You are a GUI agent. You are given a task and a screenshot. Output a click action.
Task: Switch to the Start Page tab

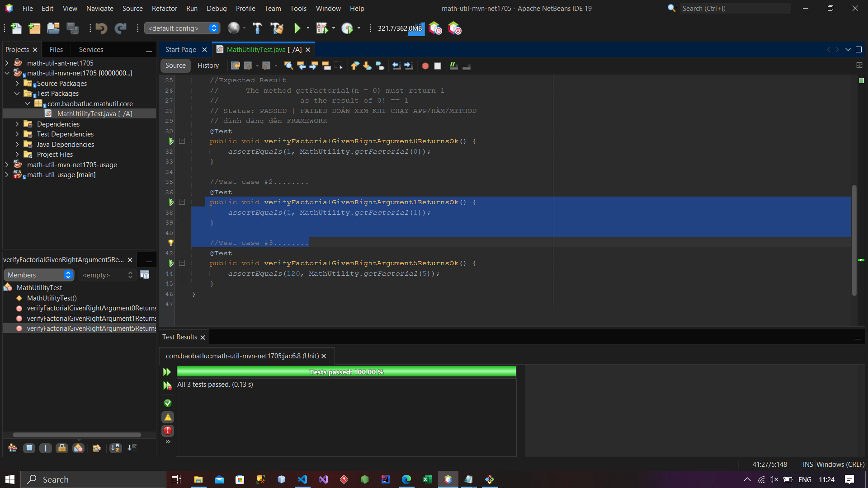tap(180, 50)
